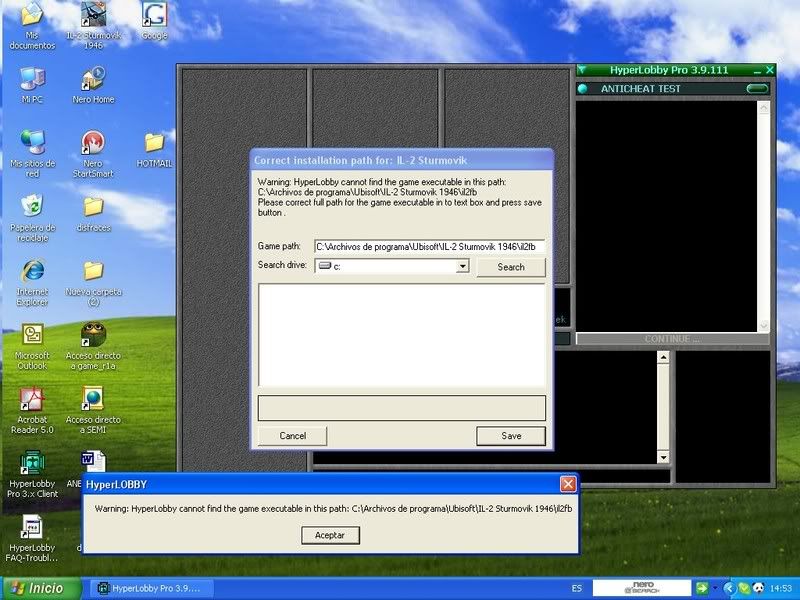The image size is (800, 600).
Task: Click the ES language indicator in the taskbar
Action: click(577, 588)
